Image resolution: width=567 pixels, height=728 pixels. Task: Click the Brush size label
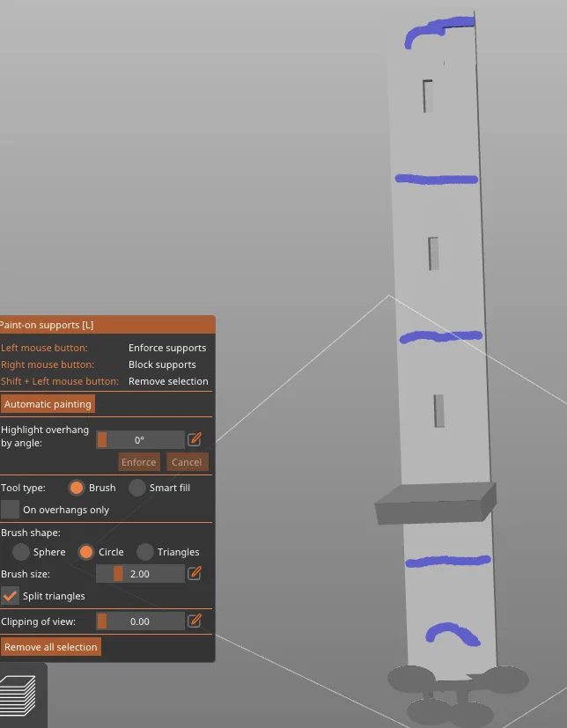(x=26, y=574)
